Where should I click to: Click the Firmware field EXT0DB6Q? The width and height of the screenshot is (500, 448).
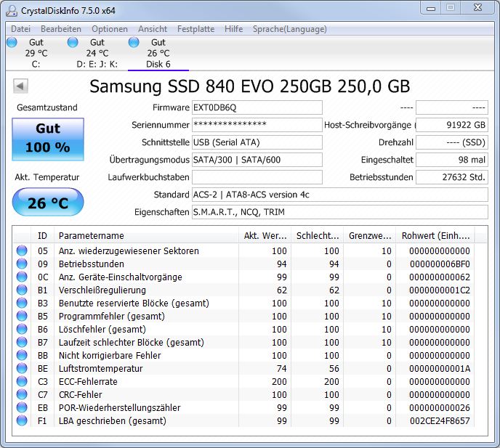pyautogui.click(x=257, y=107)
